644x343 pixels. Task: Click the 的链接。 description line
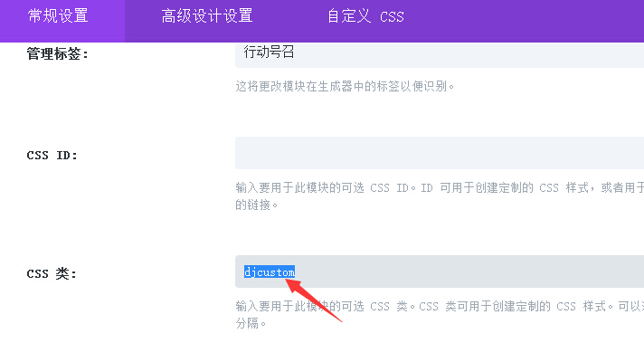(257, 205)
